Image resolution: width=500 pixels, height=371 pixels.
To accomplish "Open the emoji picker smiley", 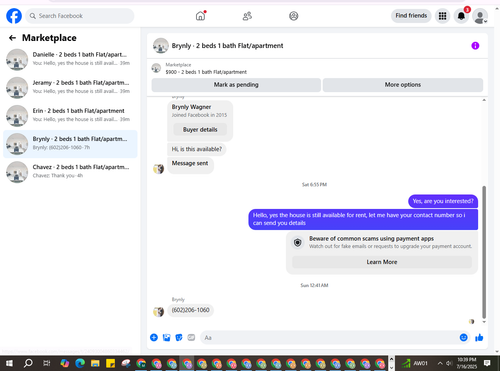I will click(464, 338).
